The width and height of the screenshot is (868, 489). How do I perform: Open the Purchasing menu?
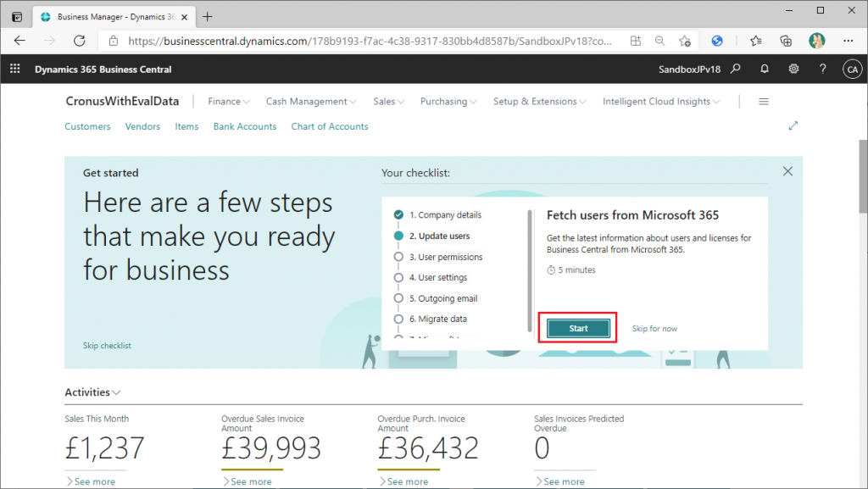pos(448,102)
